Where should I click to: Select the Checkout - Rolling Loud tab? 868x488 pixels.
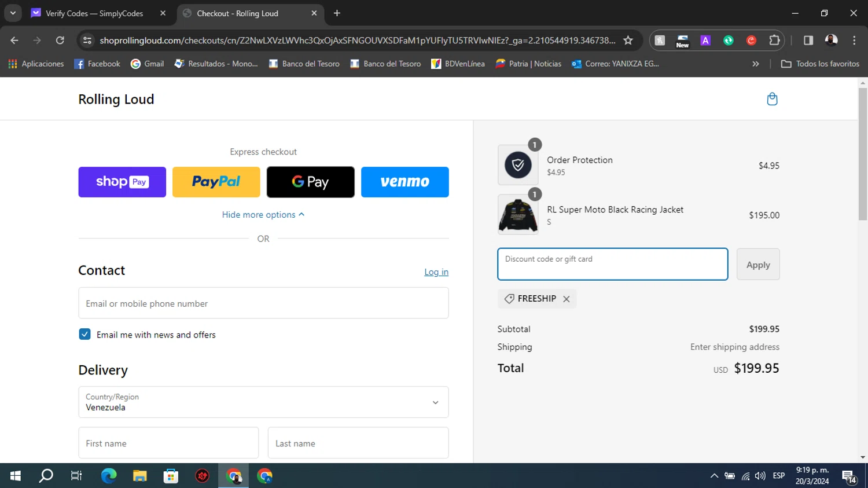tap(249, 13)
